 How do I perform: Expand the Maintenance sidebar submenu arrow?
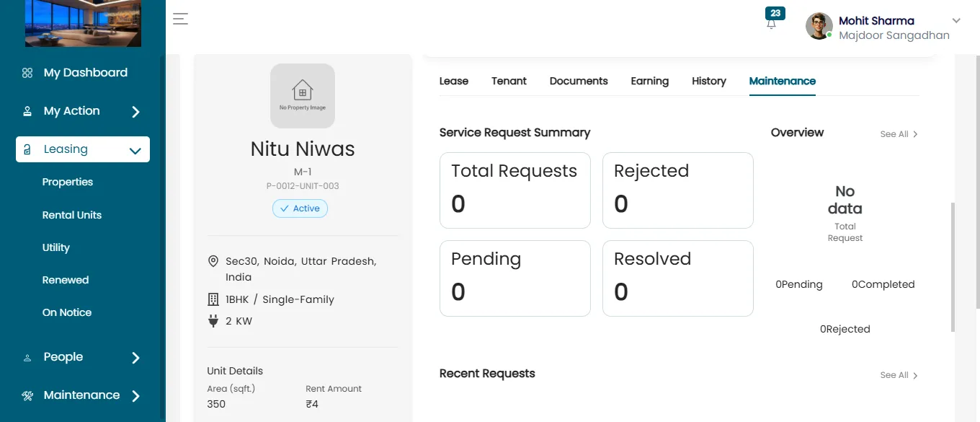[135, 396]
